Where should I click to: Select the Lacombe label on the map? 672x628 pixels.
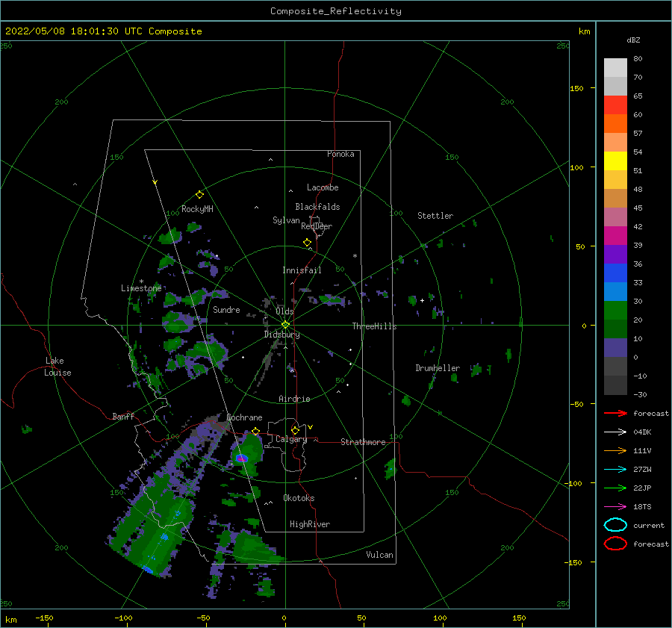coord(323,187)
